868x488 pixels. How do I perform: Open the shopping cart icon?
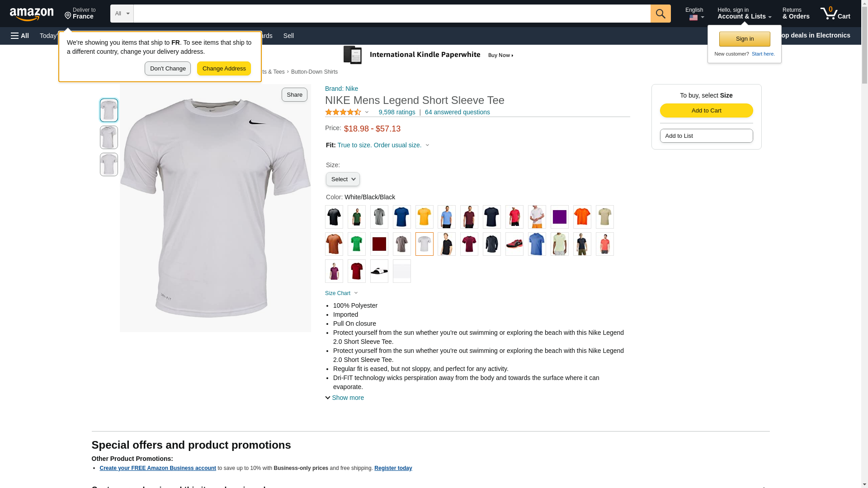coord(835,14)
